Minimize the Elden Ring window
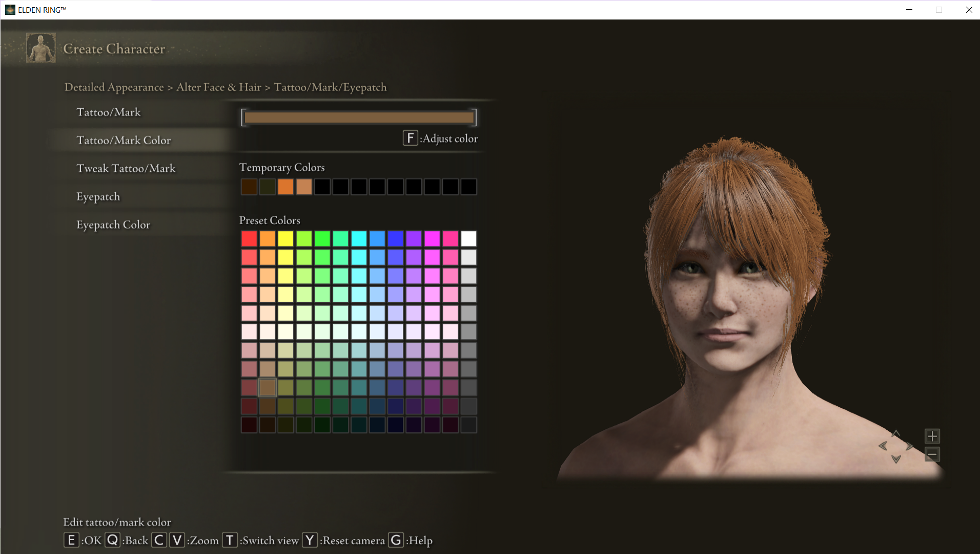The width and height of the screenshot is (980, 554). [909, 10]
